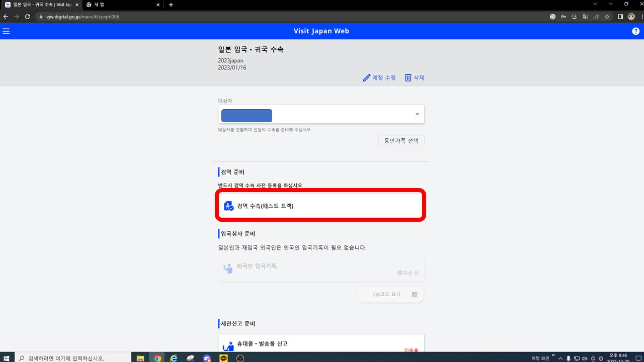644x362 pixels.
Task: Open the 대상자 dropdown arrow
Action: [417, 115]
